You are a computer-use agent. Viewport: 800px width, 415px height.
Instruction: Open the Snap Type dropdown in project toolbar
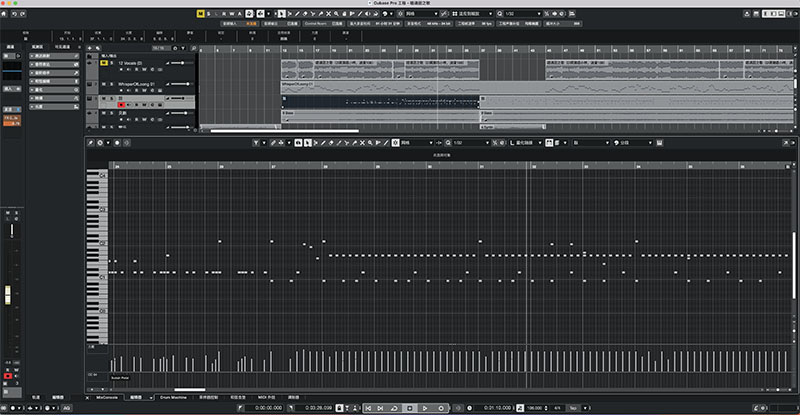click(422, 14)
